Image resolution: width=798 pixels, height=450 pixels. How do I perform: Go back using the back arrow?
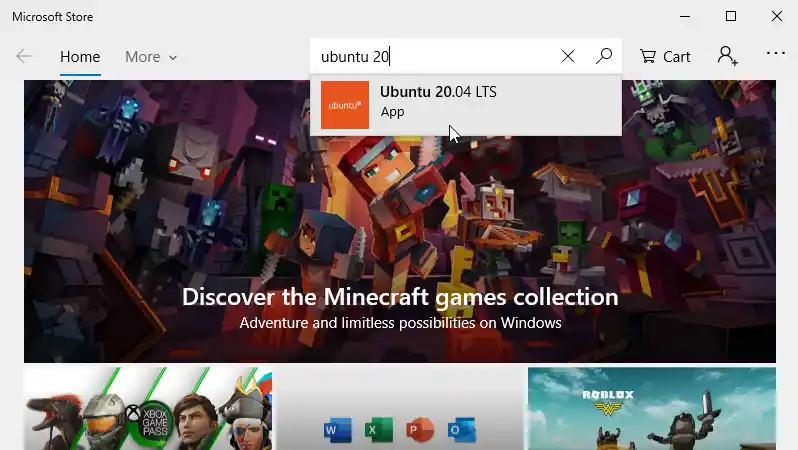[24, 56]
